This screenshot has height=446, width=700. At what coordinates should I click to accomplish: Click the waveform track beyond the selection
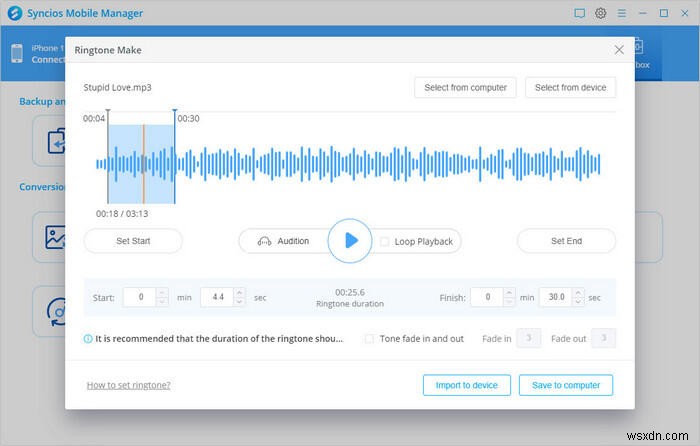point(388,164)
